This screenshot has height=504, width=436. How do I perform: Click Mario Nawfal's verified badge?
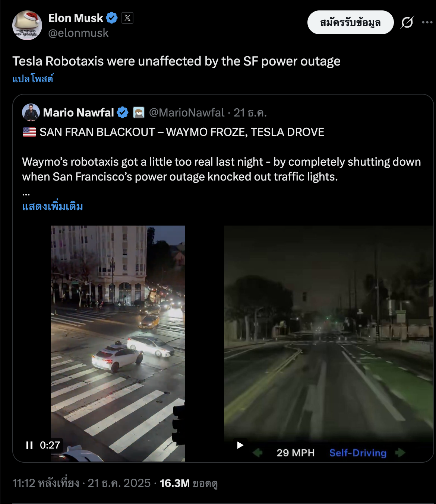pyautogui.click(x=123, y=112)
